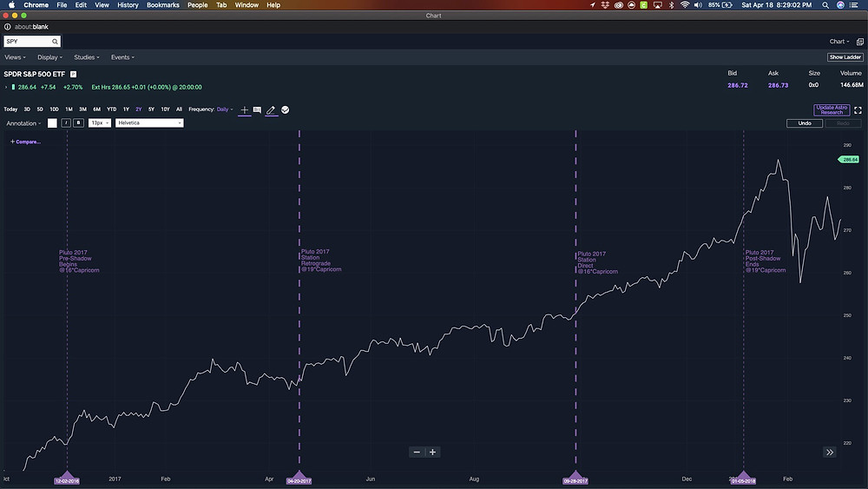The image size is (868, 489).
Task: Select the 10D time range
Action: tap(54, 109)
